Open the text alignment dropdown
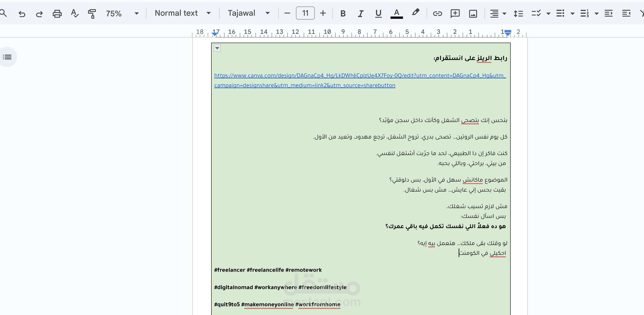Viewport: 644px width, 315px height. click(498, 13)
